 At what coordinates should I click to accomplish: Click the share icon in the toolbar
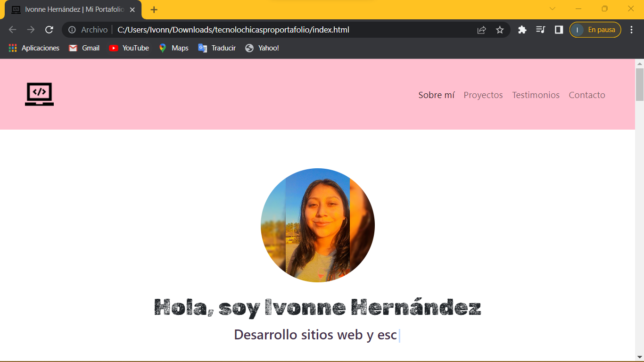tap(481, 29)
